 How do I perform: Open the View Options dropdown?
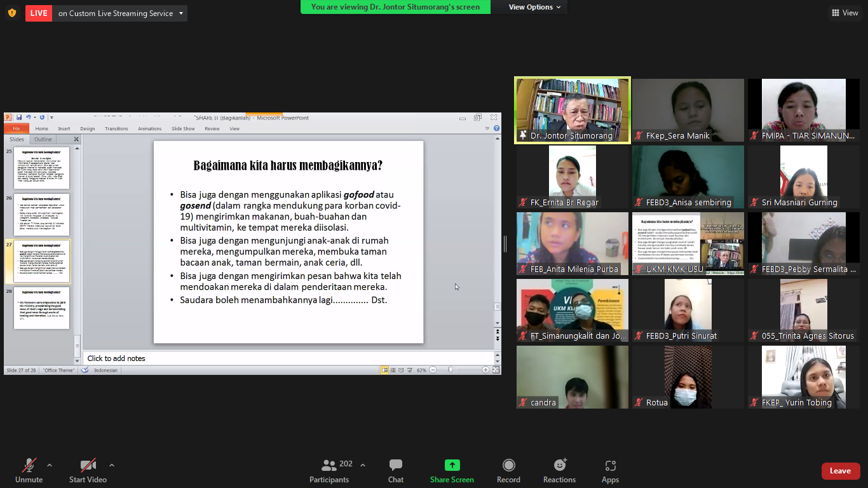534,7
